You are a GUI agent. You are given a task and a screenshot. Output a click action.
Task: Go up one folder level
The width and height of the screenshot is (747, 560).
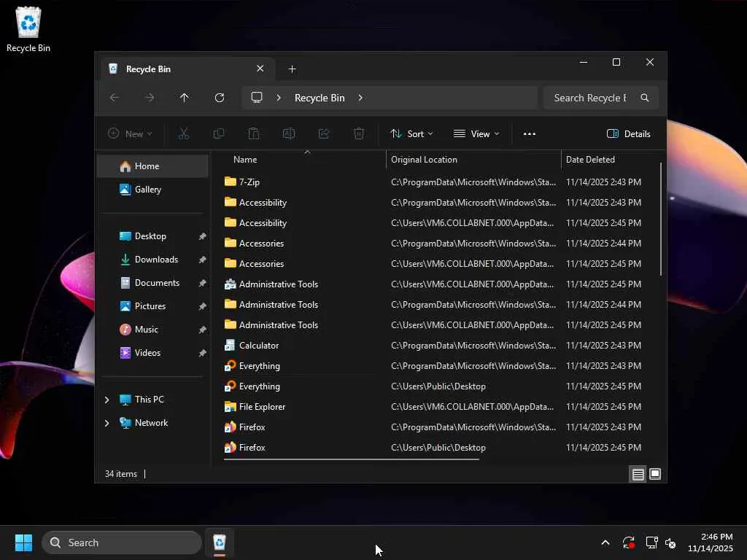tap(185, 98)
